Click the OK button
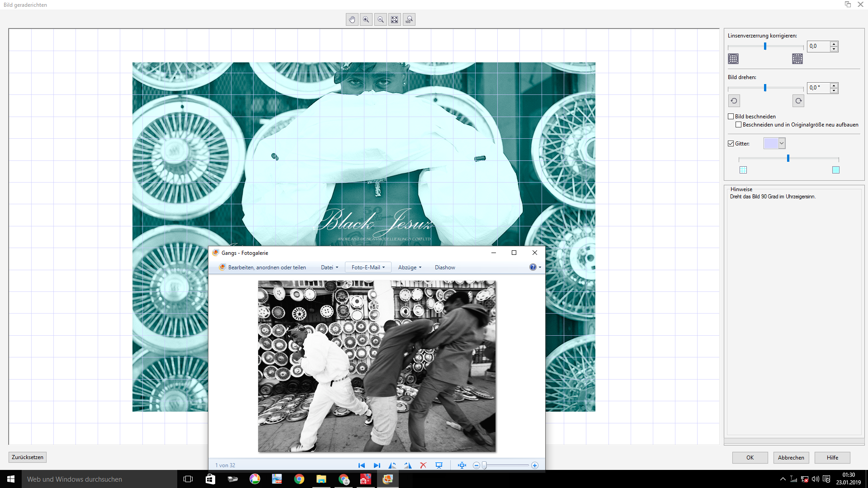Viewport: 868px width, 488px height. 750,458
